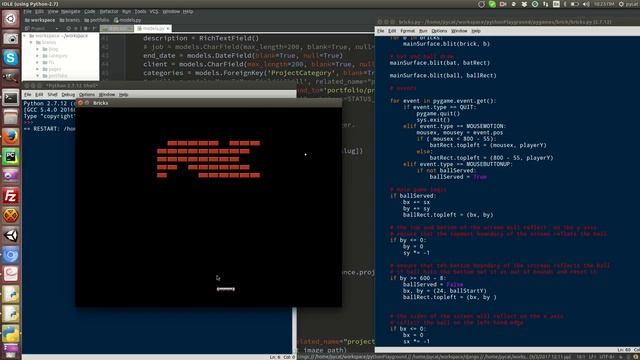Click the white paddle in Bricks game
Screen dimensions: 640x360
[x=226, y=289]
